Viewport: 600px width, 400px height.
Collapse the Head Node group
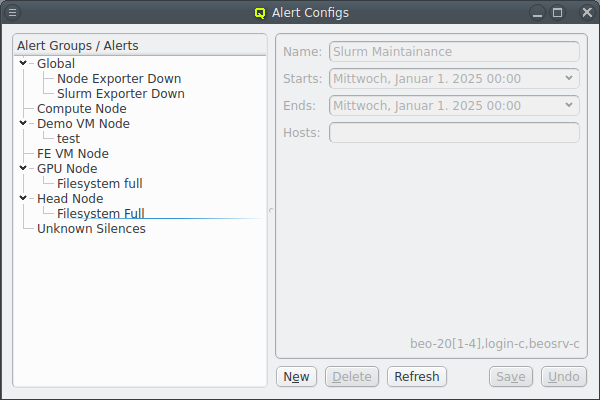point(23,198)
